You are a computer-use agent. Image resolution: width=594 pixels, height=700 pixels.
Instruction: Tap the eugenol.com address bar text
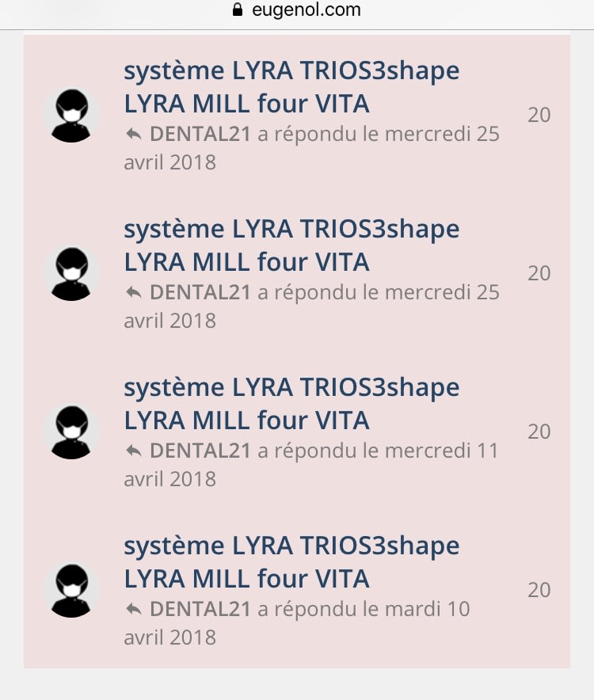[307, 10]
